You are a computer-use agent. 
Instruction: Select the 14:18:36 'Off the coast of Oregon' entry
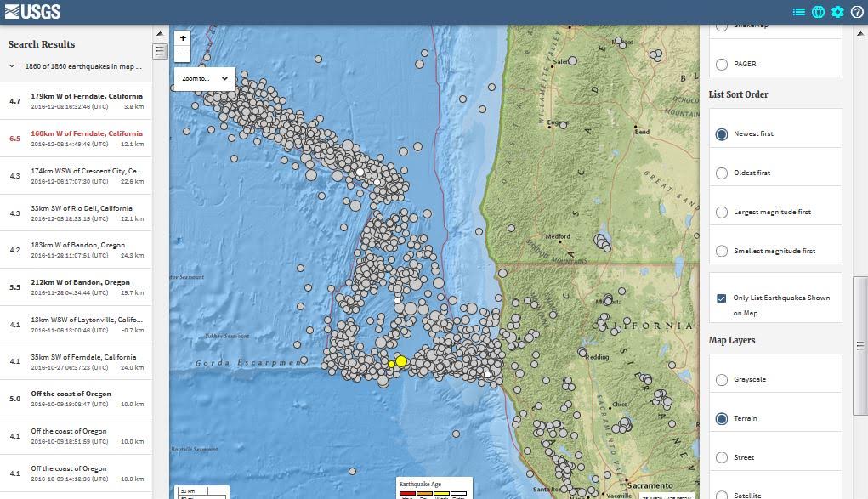(76, 473)
